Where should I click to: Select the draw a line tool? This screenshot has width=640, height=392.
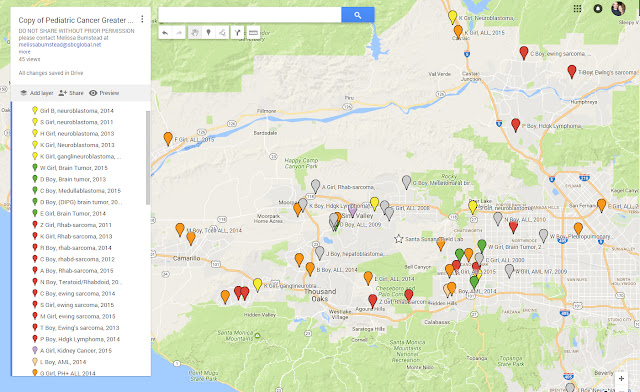[222, 33]
